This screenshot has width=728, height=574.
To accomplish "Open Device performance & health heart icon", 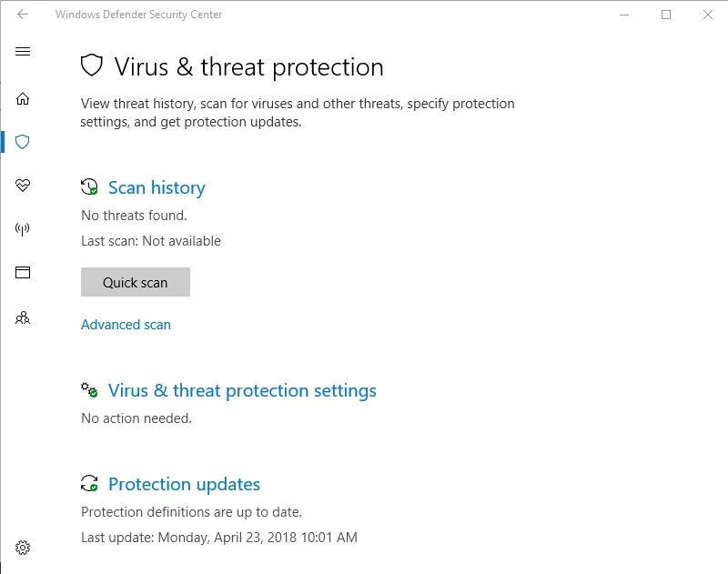I will 23,186.
